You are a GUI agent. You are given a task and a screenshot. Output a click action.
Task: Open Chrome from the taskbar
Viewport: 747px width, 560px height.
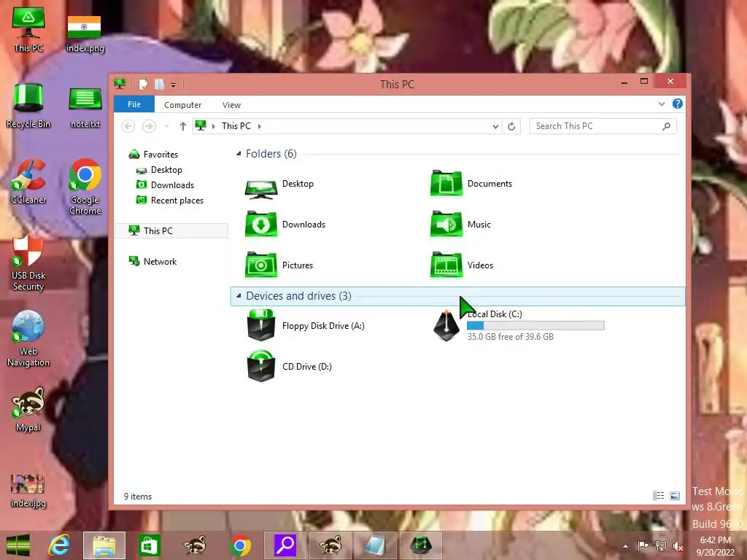pyautogui.click(x=239, y=545)
